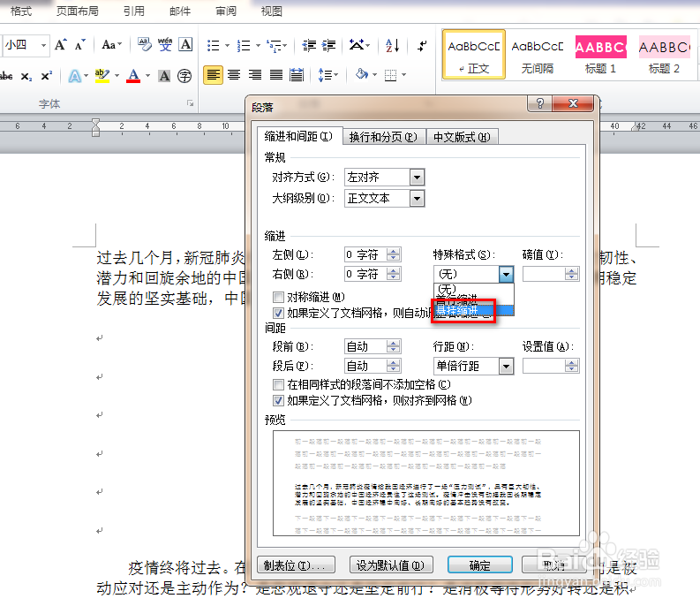Click the Enclose Characters icon
This screenshot has height=606, width=700.
184,76
